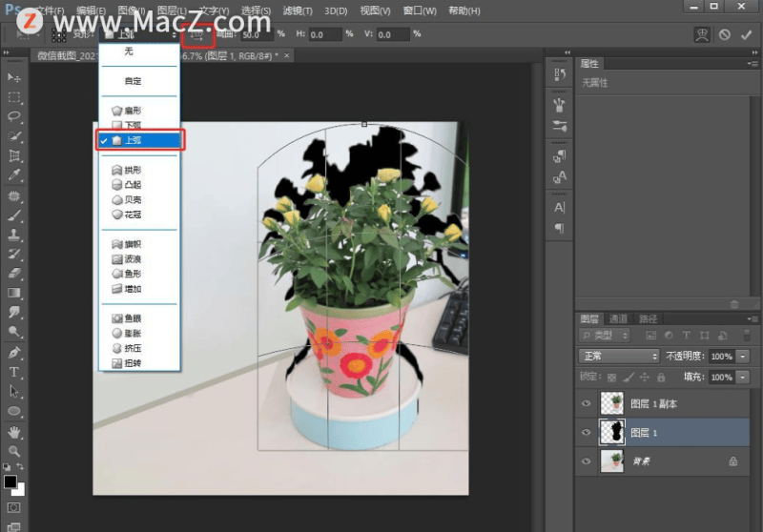Commit the warp transform with the checkmark
This screenshot has width=763, height=532.
point(747,34)
